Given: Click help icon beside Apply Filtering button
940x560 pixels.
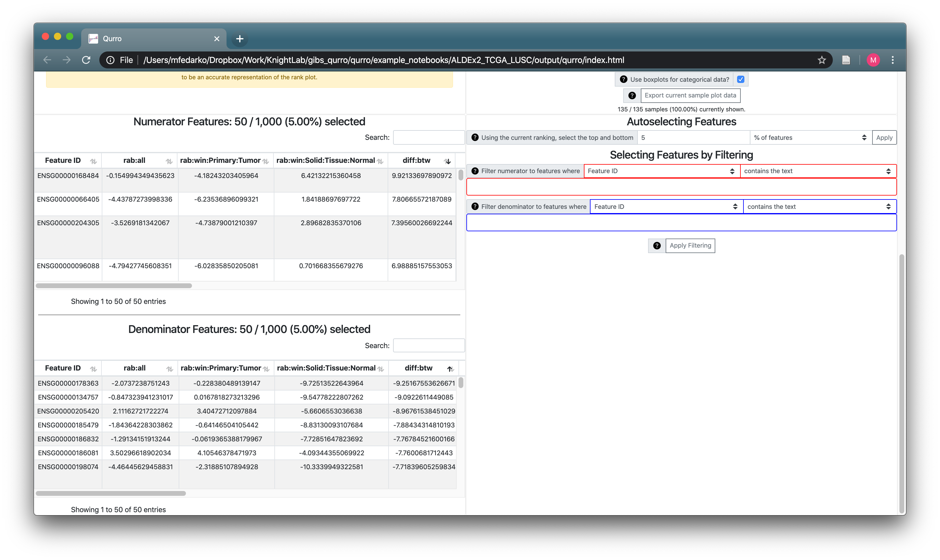Looking at the screenshot, I should pos(657,246).
